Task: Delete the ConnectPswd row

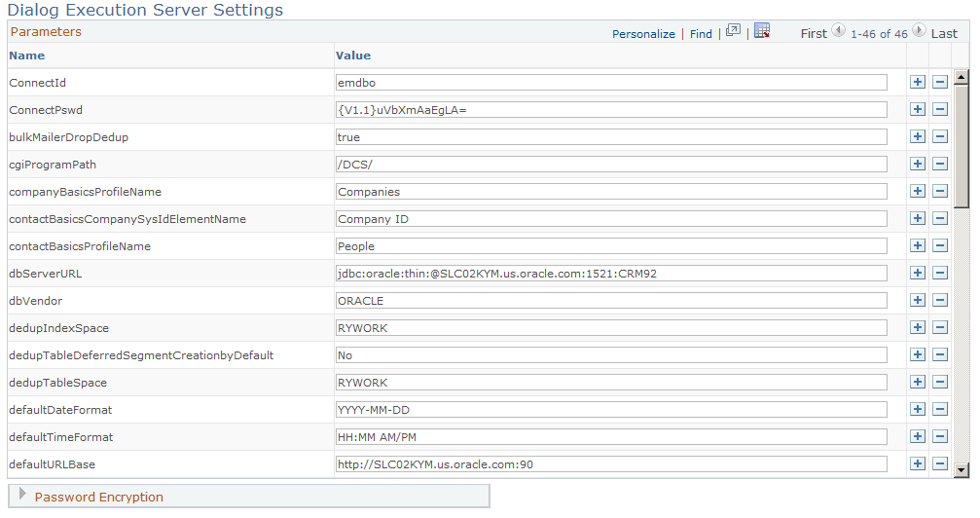Action: [940, 109]
